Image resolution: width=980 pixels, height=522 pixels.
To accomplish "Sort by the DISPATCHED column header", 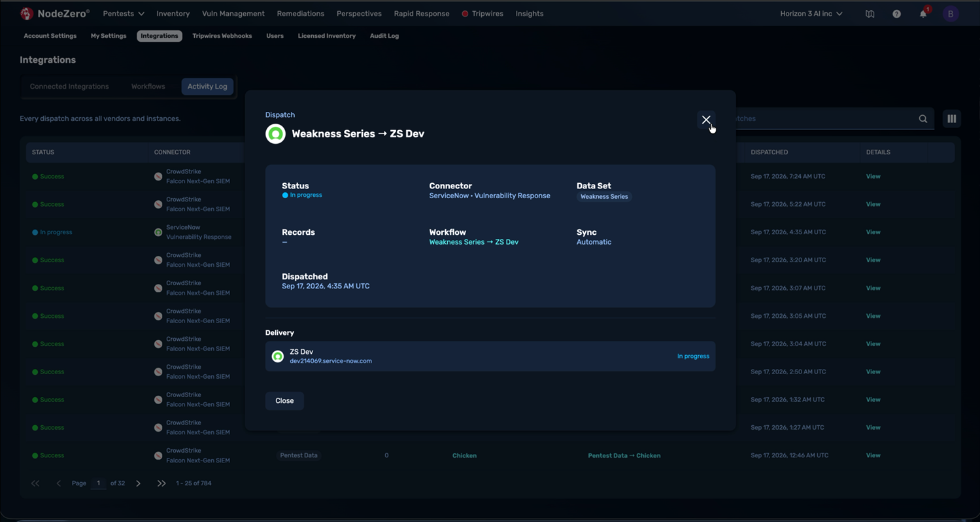I will (769, 152).
